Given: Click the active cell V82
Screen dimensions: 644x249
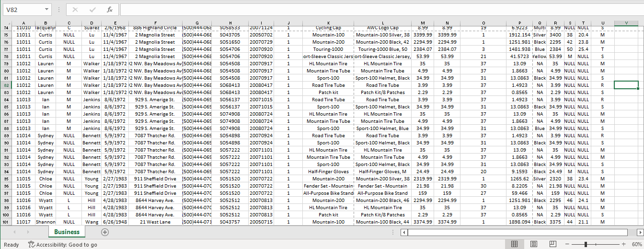Looking at the screenshot, I should (x=626, y=85).
